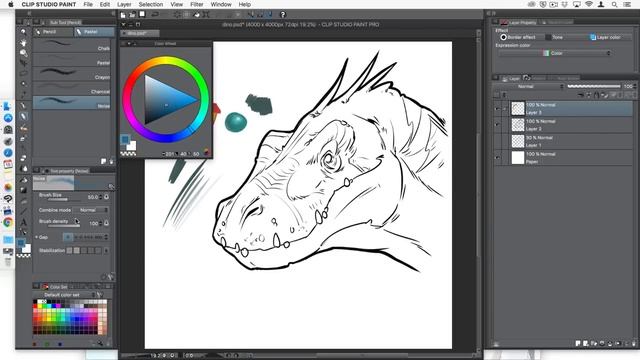Expand the Gap setting plus sign
Viewport: 640px width, 360px height.
pyautogui.click(x=36, y=237)
